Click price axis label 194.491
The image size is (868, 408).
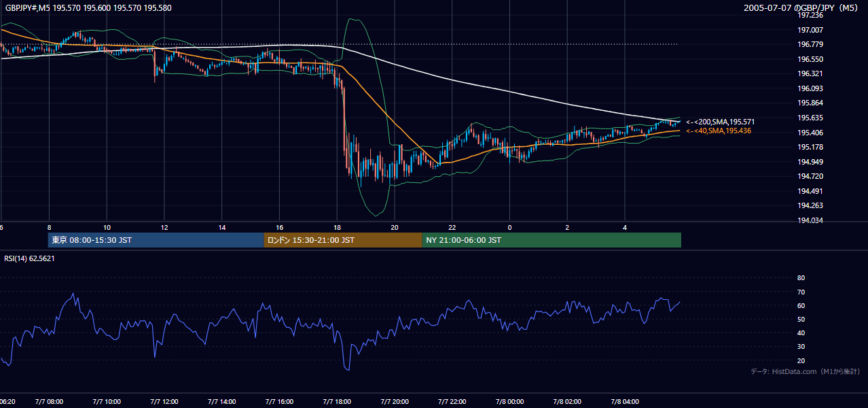coord(811,191)
